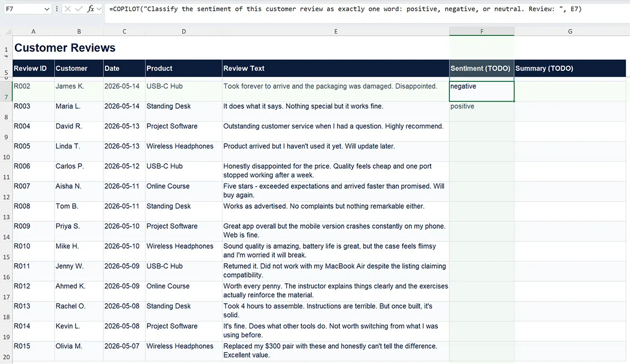Select column D header

(184, 31)
